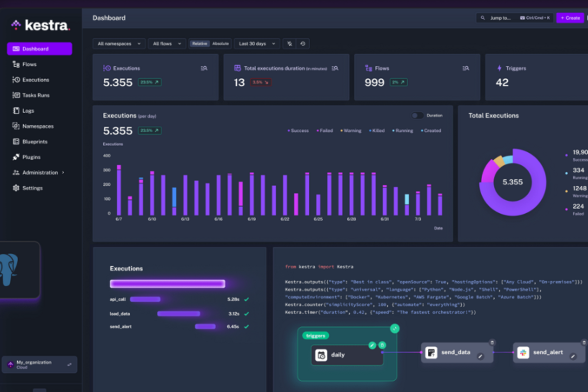The image size is (588, 392).
Task: Click the + Create button
Action: (x=570, y=18)
